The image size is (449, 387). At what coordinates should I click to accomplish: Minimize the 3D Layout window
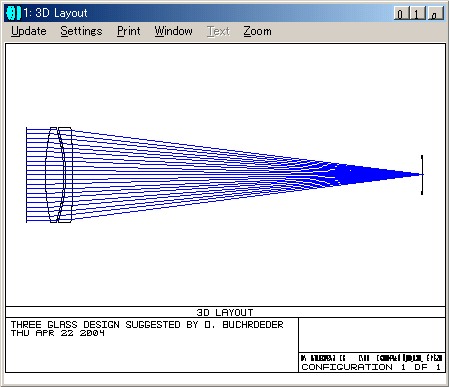tap(401, 13)
